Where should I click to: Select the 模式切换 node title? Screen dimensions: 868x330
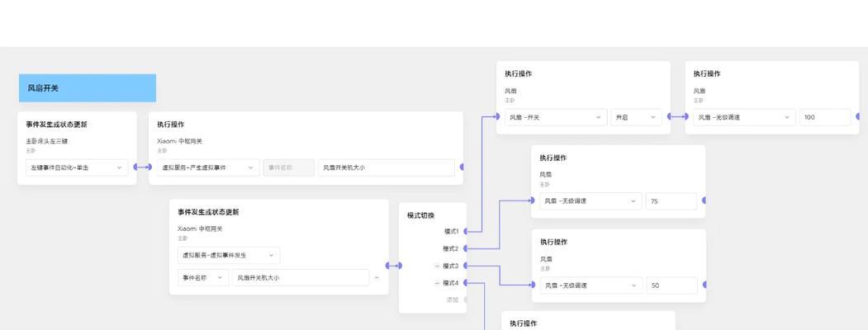click(420, 215)
